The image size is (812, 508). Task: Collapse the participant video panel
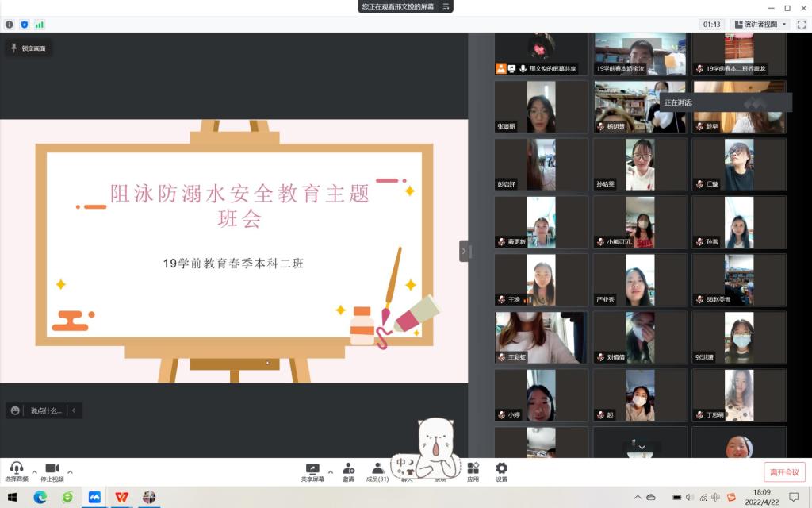coord(464,252)
